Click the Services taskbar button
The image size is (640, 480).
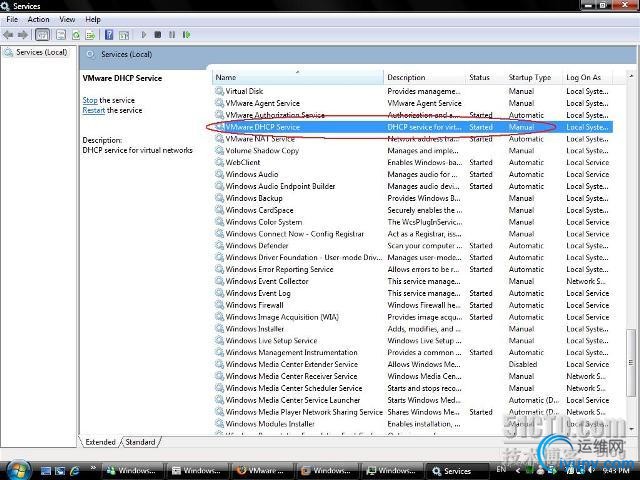pos(457,471)
